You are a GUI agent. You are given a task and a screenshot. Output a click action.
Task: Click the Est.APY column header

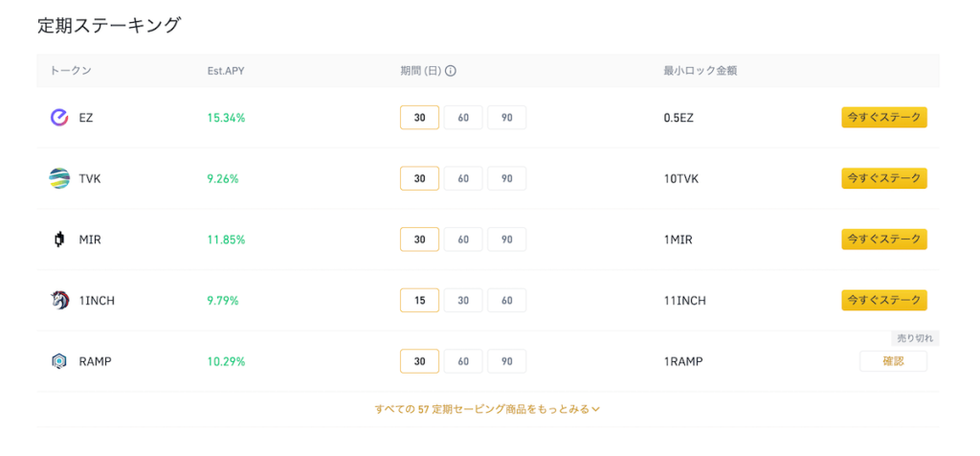coord(226,71)
